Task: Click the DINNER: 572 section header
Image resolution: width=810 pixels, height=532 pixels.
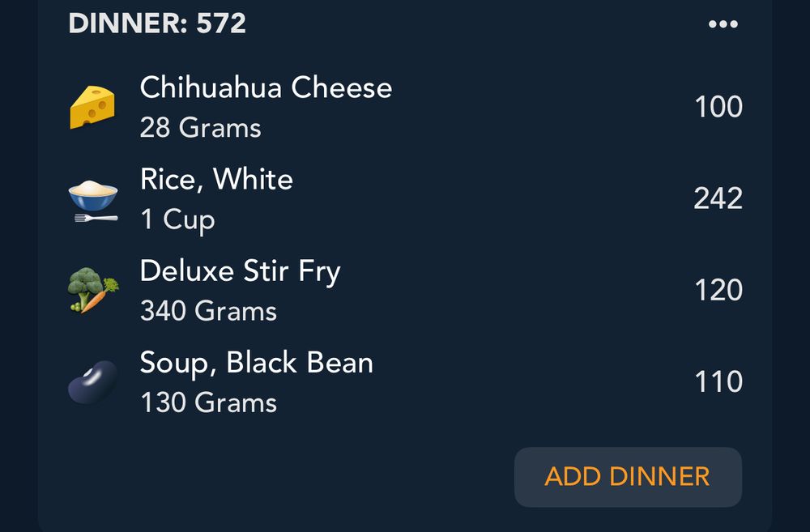Action: pyautogui.click(x=157, y=24)
